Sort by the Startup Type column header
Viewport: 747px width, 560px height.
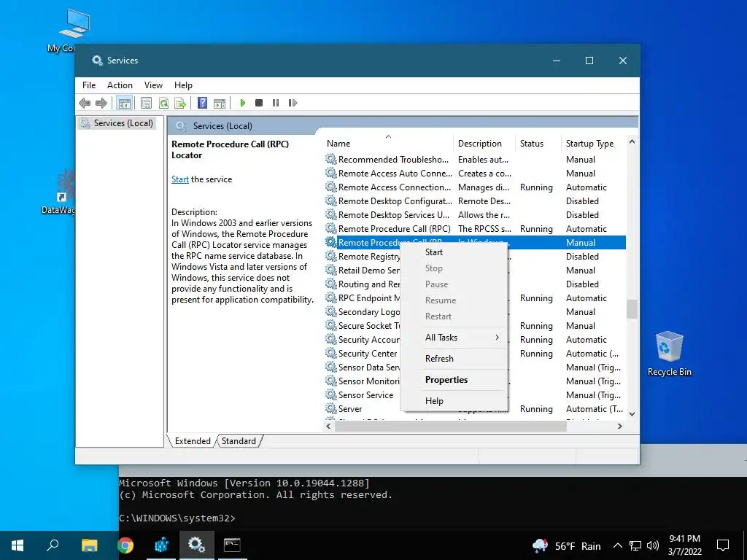592,144
